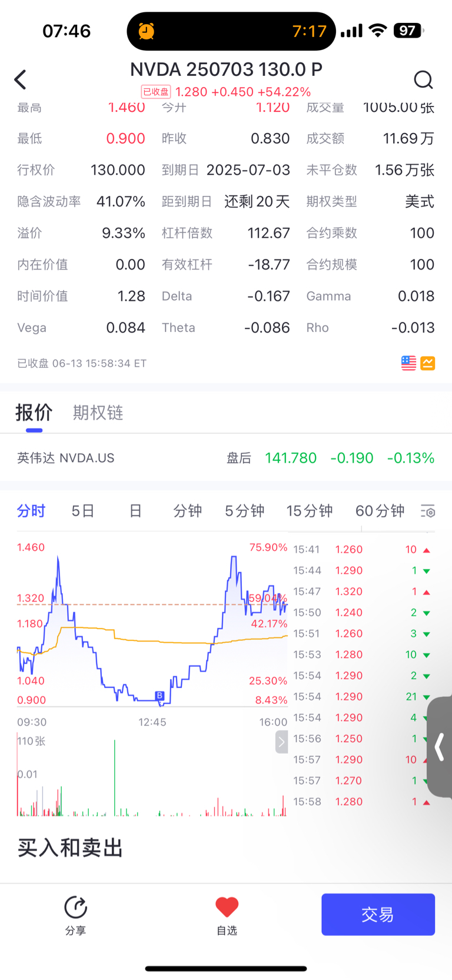Tap the 买入和卖出 section heading

click(70, 848)
